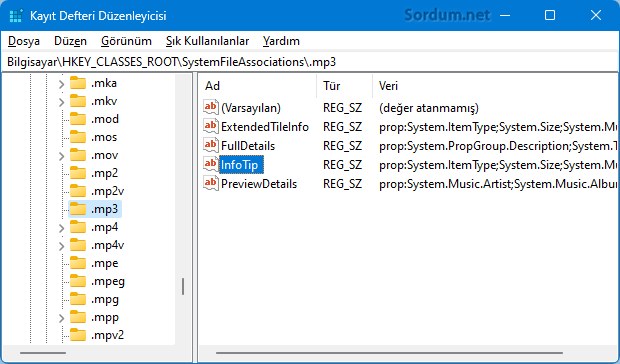The image size is (620, 364).
Task: Select the .mpeg folder icon
Action: 78,281
